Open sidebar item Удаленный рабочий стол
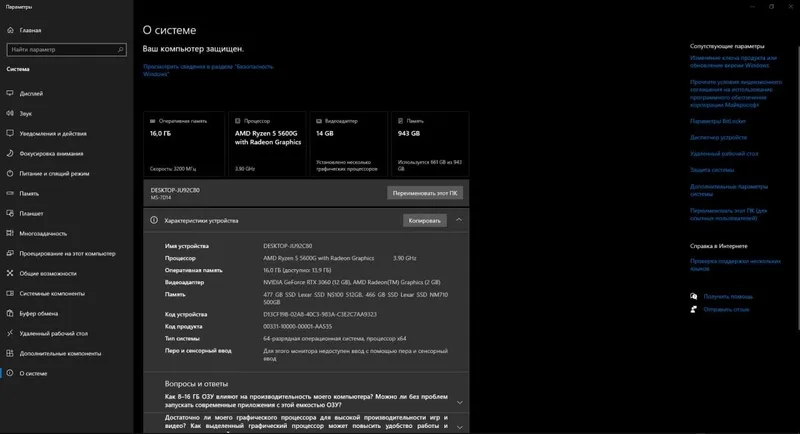Image resolution: width=800 pixels, height=434 pixels. point(54,334)
